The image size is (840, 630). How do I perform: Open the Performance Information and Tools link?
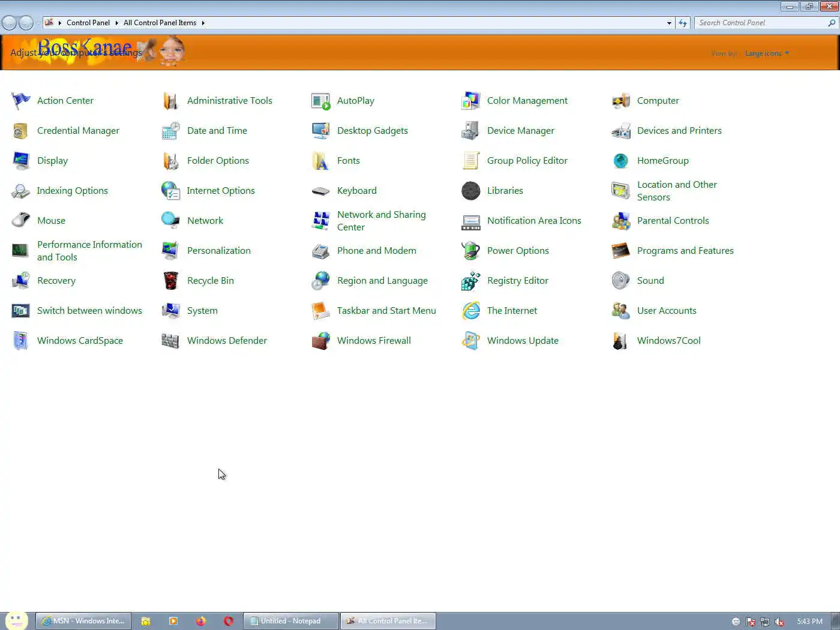click(89, 251)
